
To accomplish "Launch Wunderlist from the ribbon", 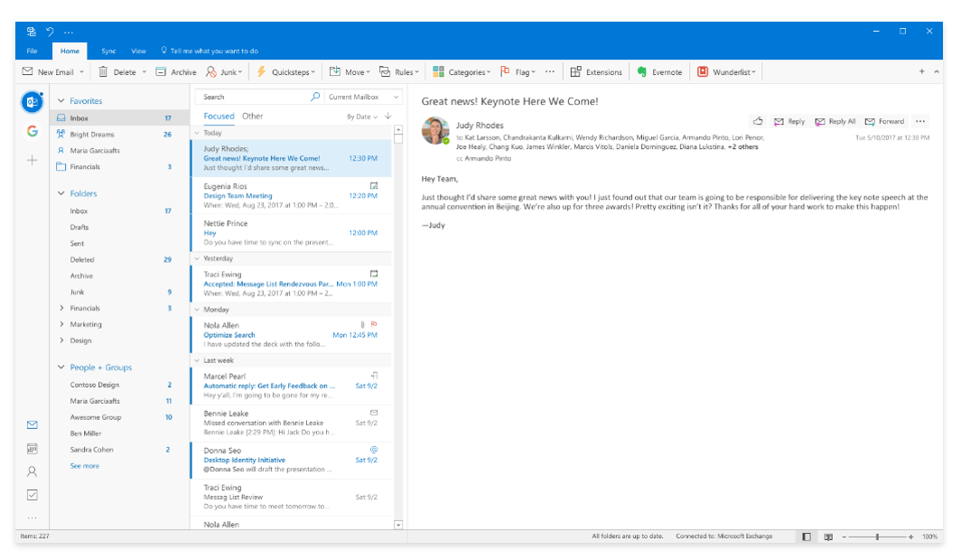I will (x=727, y=71).
